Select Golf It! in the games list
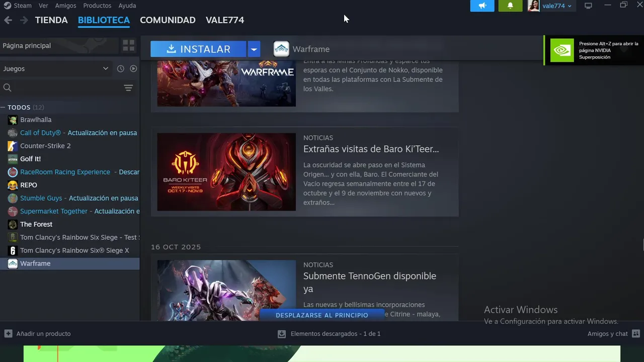 pyautogui.click(x=70, y=159)
